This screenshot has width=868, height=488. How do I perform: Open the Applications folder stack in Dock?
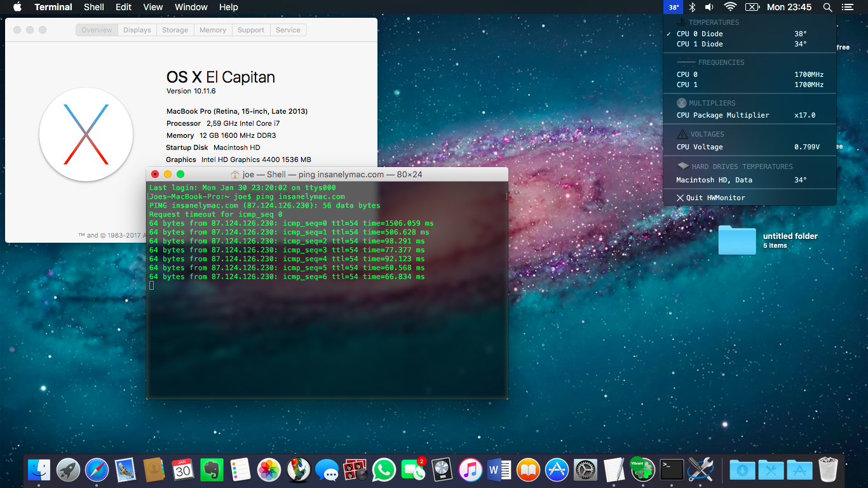[x=799, y=470]
